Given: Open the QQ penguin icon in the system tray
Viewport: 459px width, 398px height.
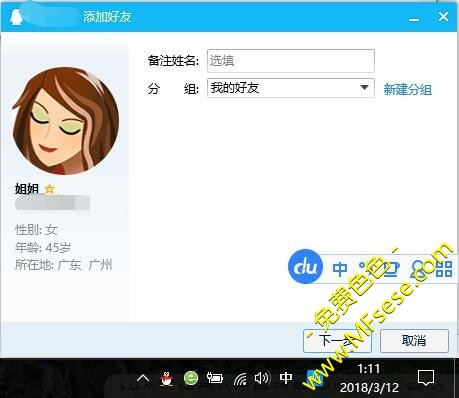Looking at the screenshot, I should tap(166, 378).
